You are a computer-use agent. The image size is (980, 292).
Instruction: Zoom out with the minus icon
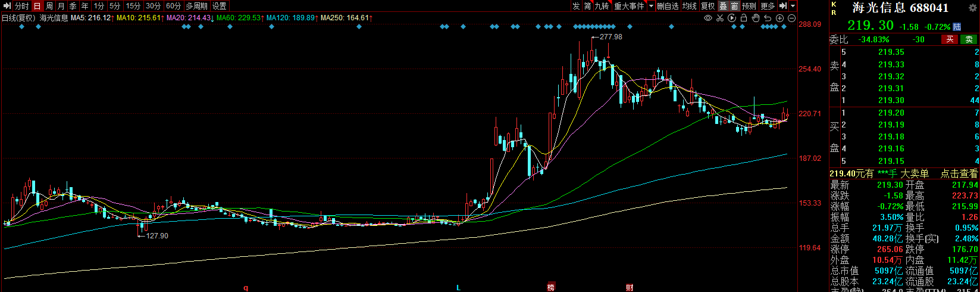pyautogui.click(x=791, y=18)
